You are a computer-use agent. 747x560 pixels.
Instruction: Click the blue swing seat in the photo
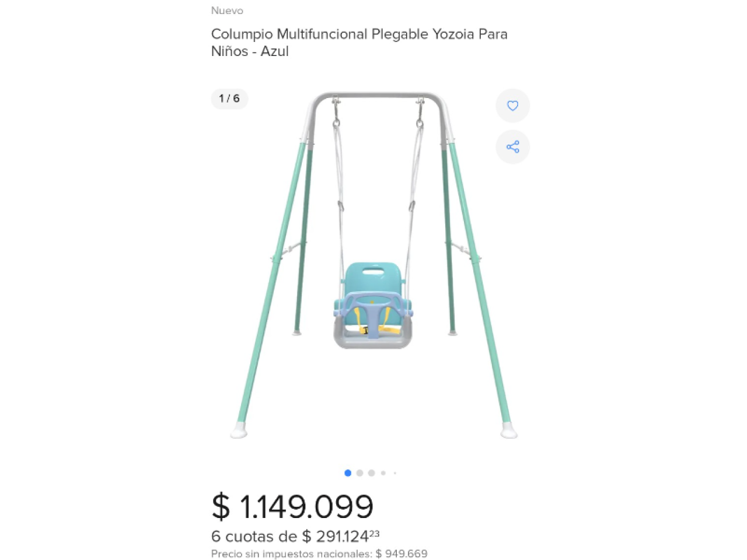tap(374, 279)
